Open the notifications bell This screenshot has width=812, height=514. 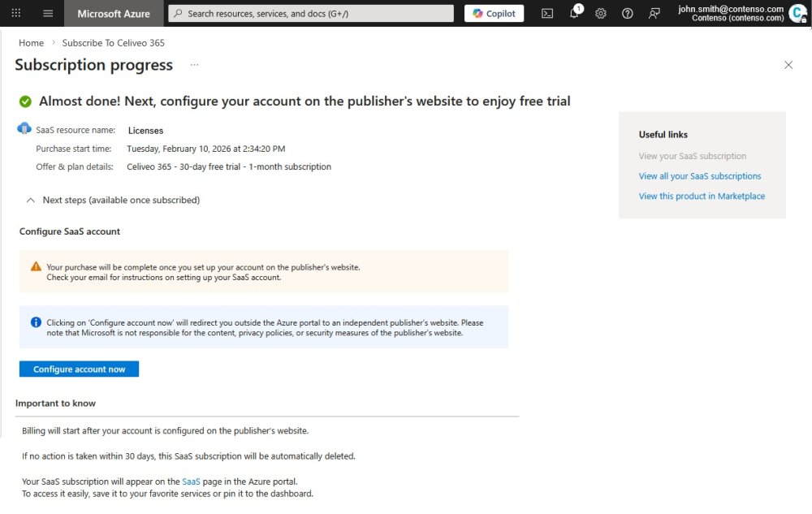point(574,14)
